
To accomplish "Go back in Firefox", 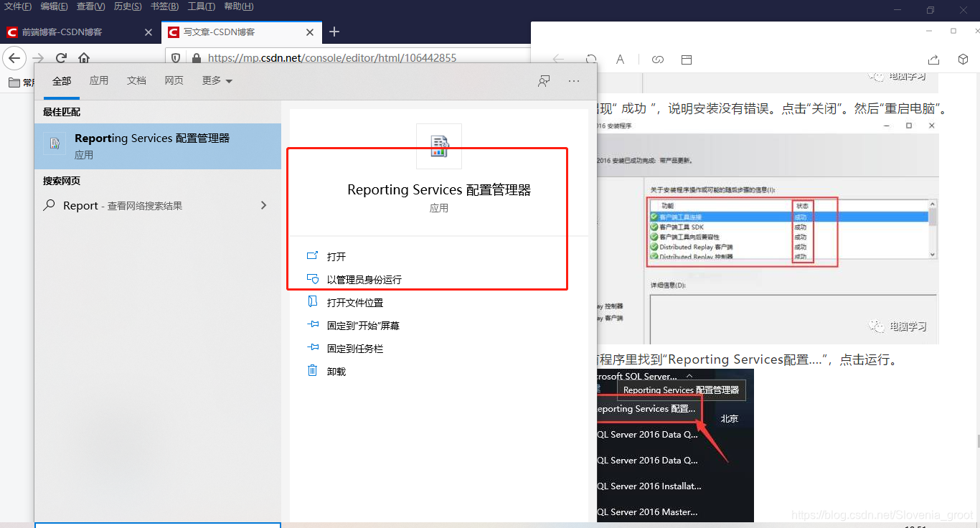I will pyautogui.click(x=15, y=58).
